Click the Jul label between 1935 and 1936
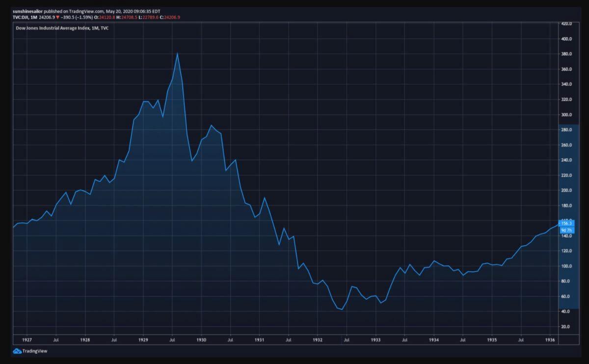This screenshot has width=589, height=364. click(x=521, y=339)
